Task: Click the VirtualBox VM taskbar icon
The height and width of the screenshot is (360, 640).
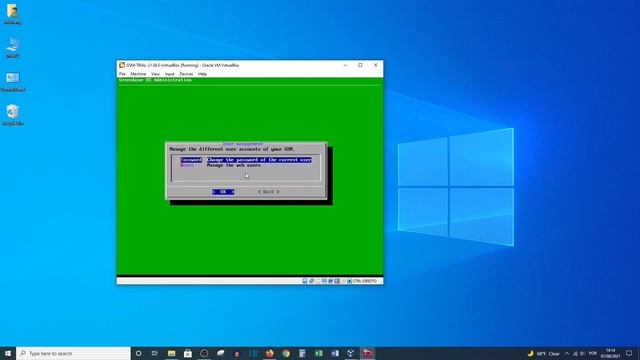Action: coord(367,353)
